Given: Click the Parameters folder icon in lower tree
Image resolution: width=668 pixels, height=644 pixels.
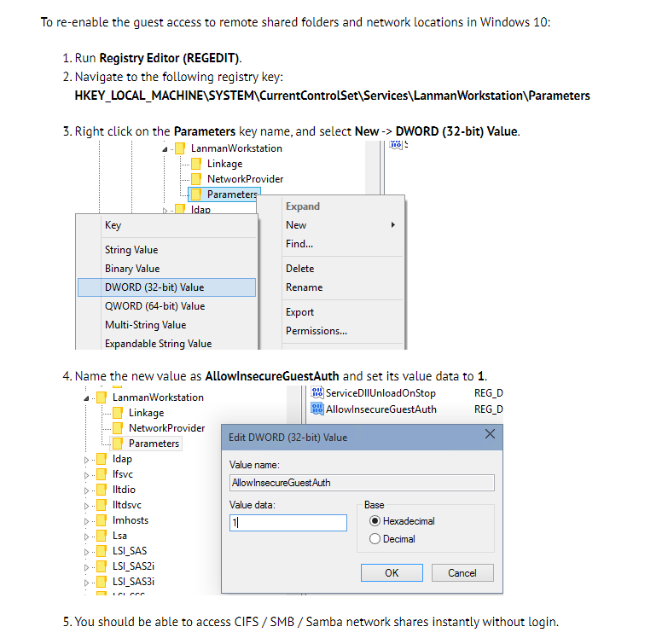Looking at the screenshot, I should (118, 444).
